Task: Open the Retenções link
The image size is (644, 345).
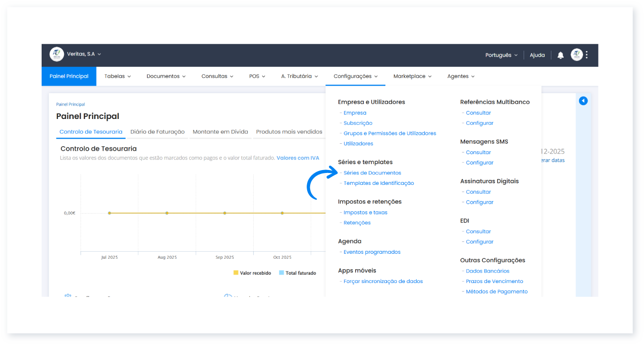Action: coord(357,223)
